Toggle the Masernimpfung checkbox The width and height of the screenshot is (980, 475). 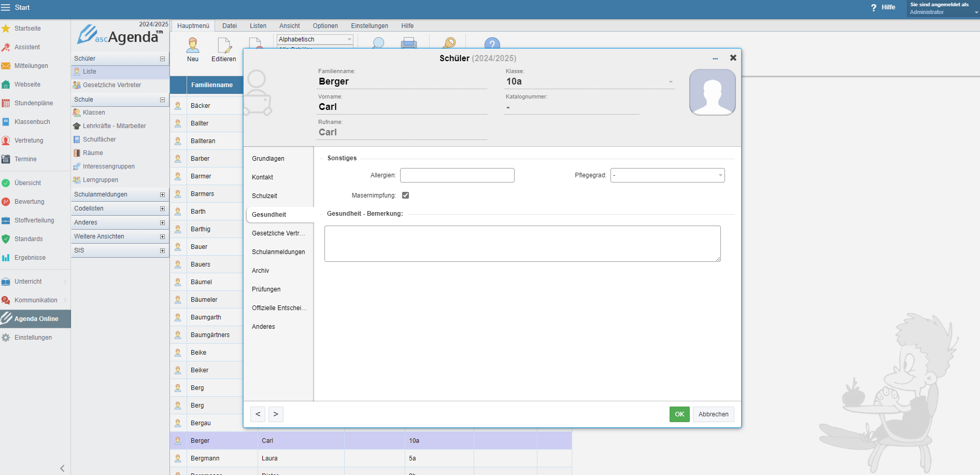[405, 195]
